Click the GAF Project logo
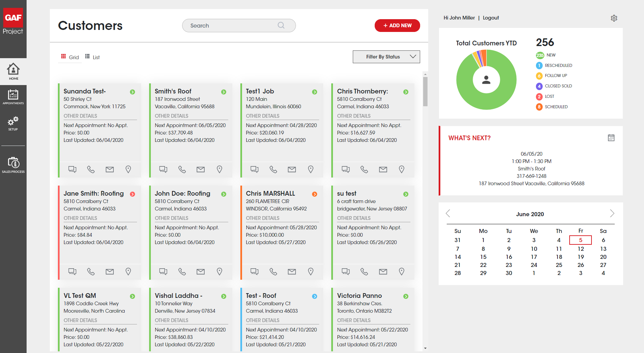 point(13,21)
